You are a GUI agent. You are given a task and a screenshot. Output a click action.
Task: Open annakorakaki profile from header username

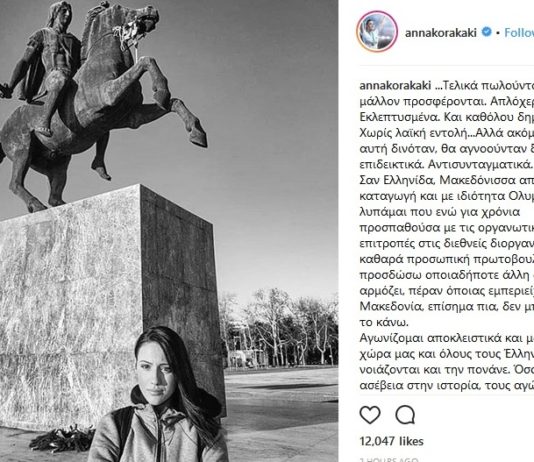(441, 33)
